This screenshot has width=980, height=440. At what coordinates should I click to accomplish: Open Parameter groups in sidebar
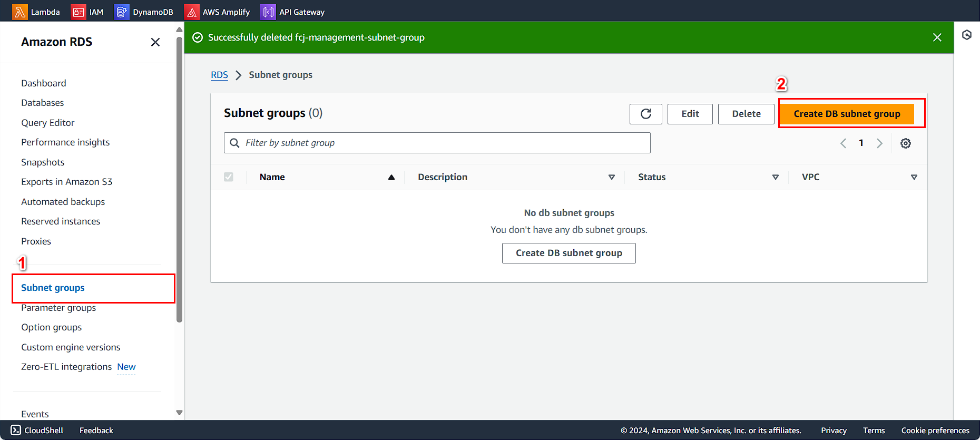58,308
